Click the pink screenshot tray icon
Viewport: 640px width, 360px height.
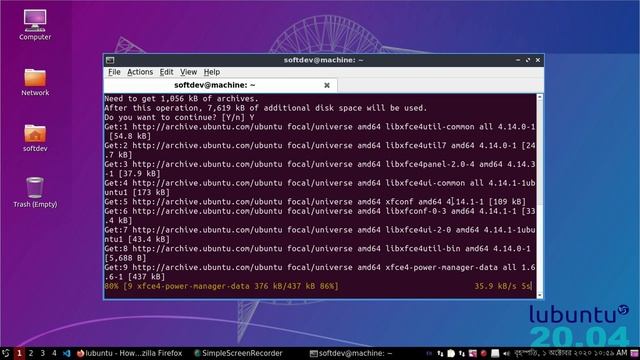pos(473,353)
